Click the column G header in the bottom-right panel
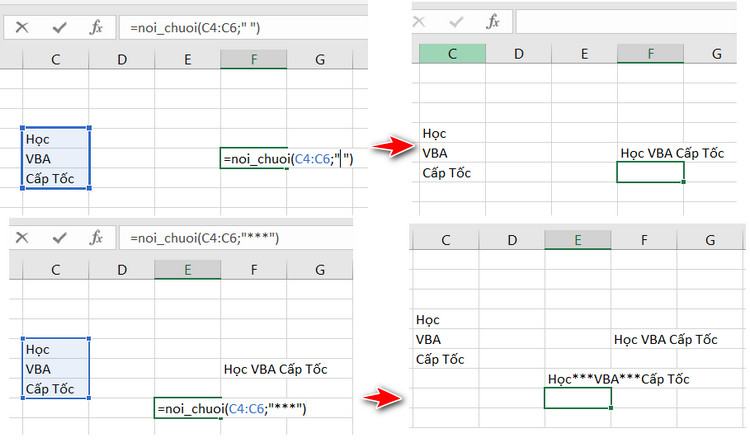750x443 pixels. (709, 240)
